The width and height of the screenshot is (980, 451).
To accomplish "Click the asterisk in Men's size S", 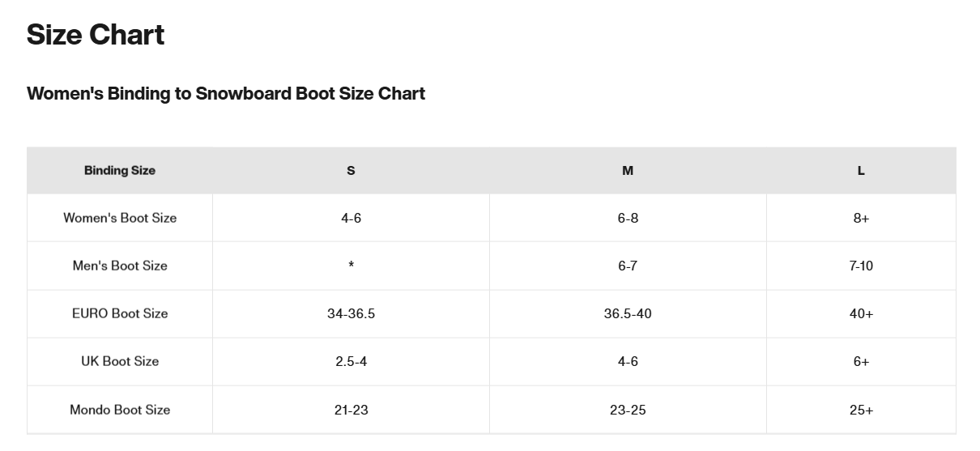I will [x=351, y=266].
